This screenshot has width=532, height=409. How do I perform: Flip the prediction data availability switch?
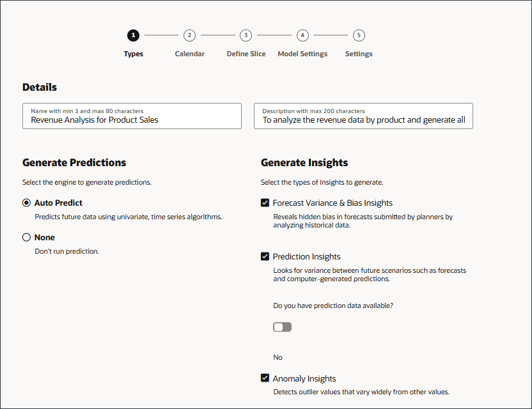coord(282,327)
